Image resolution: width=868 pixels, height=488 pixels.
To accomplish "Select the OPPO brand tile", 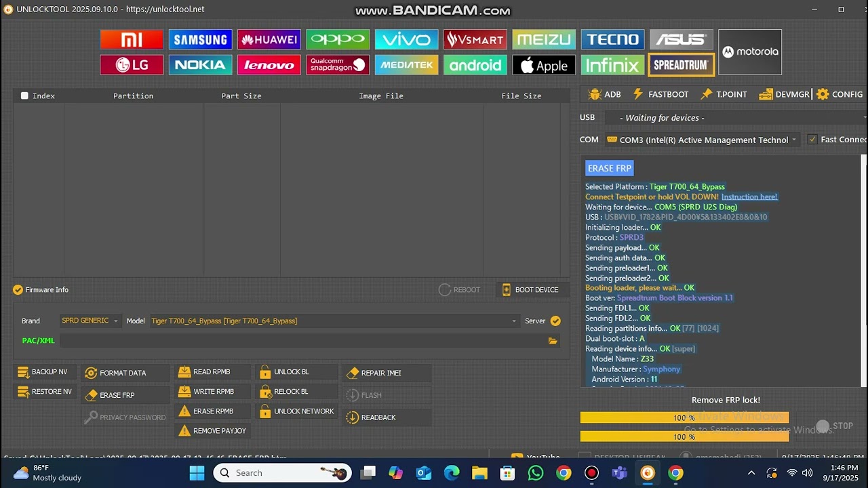I will 338,39.
